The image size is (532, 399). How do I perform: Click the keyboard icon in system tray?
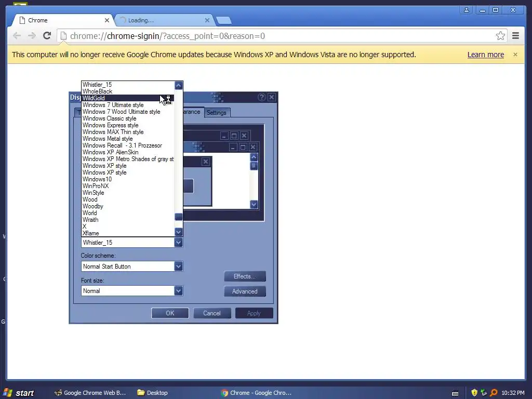click(455, 394)
